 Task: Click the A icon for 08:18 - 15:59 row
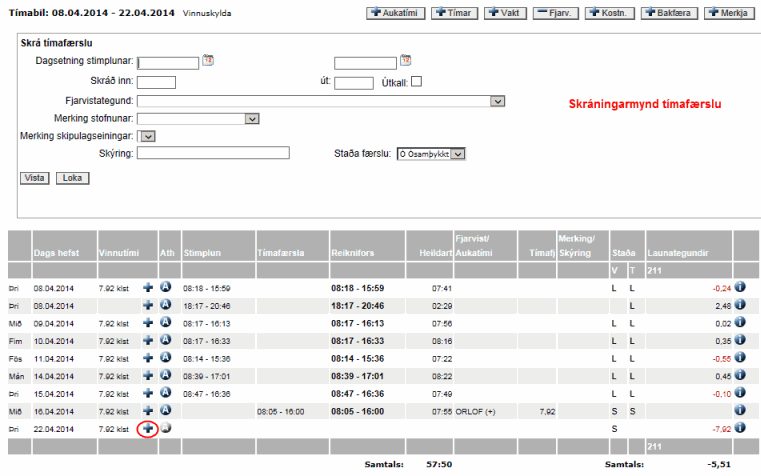(165, 287)
